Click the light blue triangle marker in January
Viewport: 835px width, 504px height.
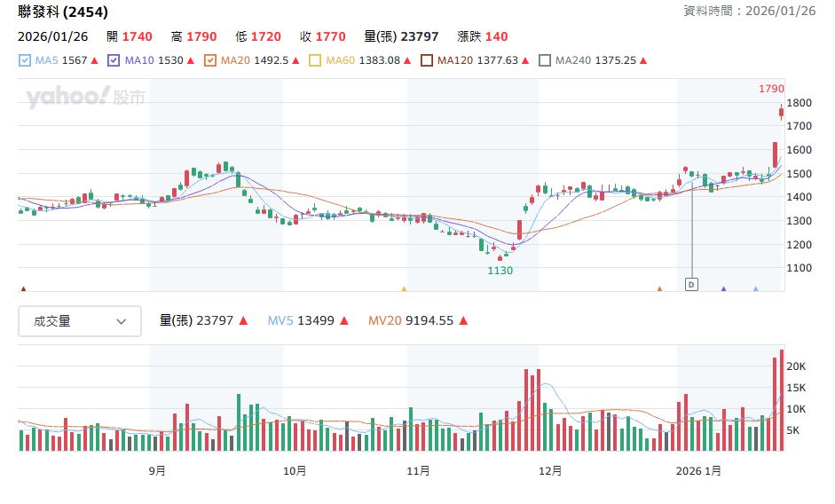(755, 288)
